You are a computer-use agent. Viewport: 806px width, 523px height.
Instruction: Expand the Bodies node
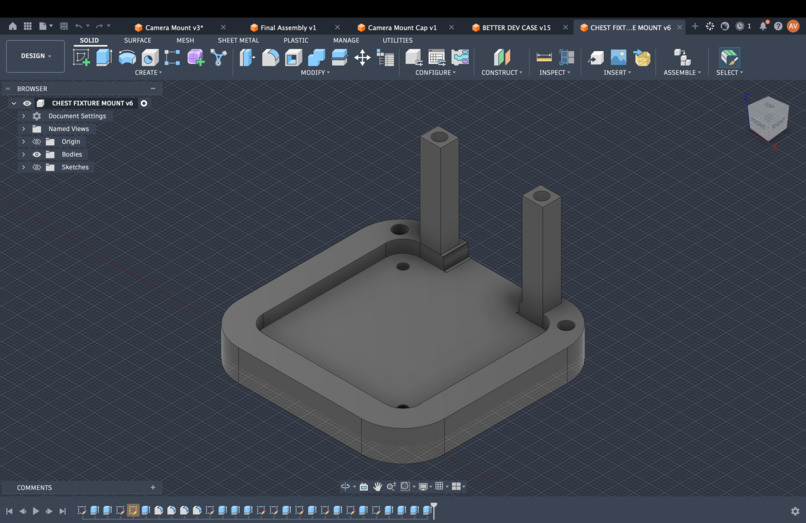coord(23,154)
